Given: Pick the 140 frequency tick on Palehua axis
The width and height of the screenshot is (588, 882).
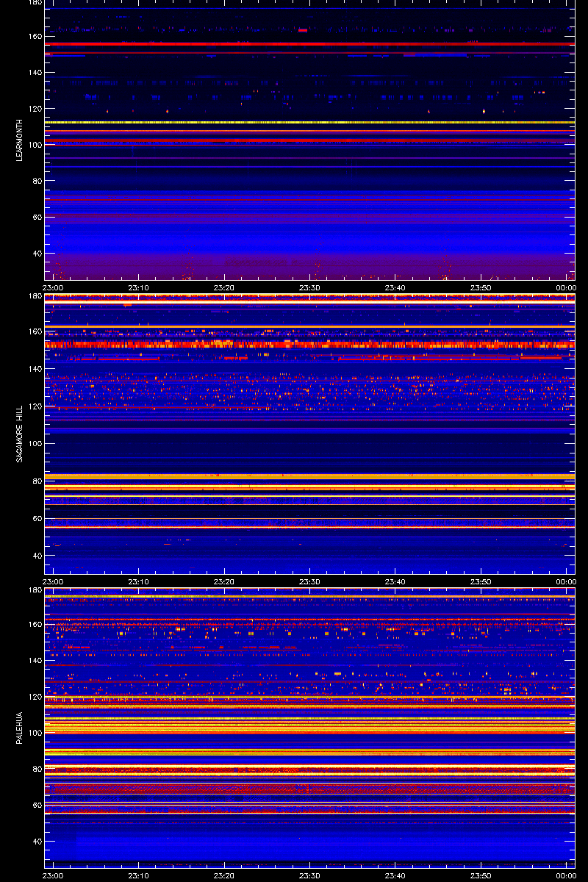Looking at the screenshot, I should 35,661.
